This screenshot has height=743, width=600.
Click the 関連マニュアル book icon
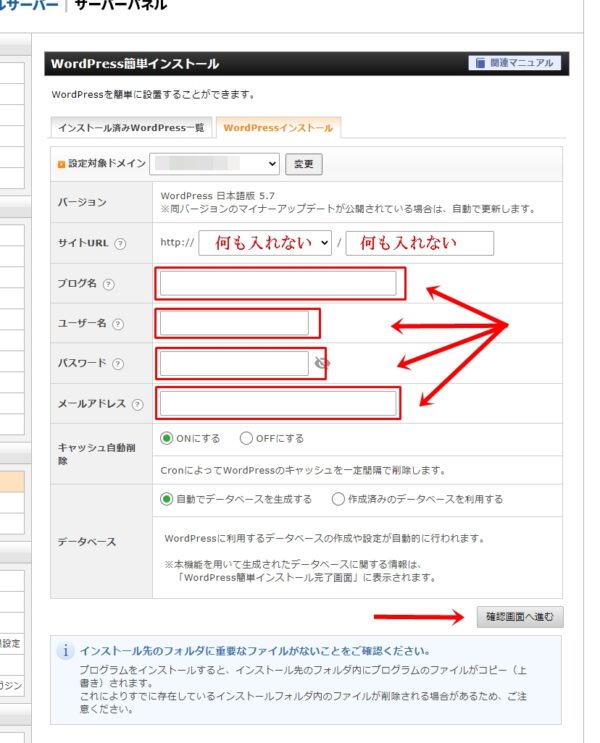pos(480,63)
